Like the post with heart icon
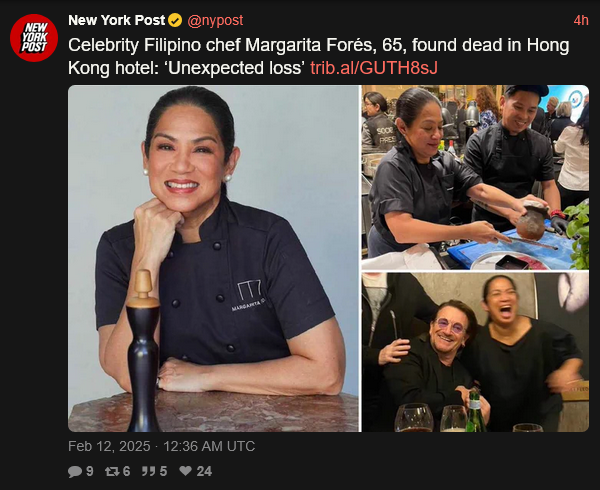This screenshot has height=490, width=600. click(186, 471)
